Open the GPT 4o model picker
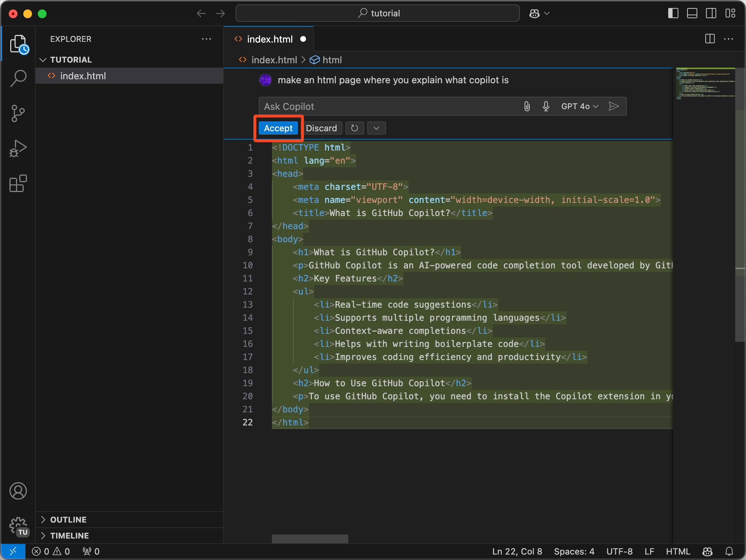746x560 pixels. 579,106
